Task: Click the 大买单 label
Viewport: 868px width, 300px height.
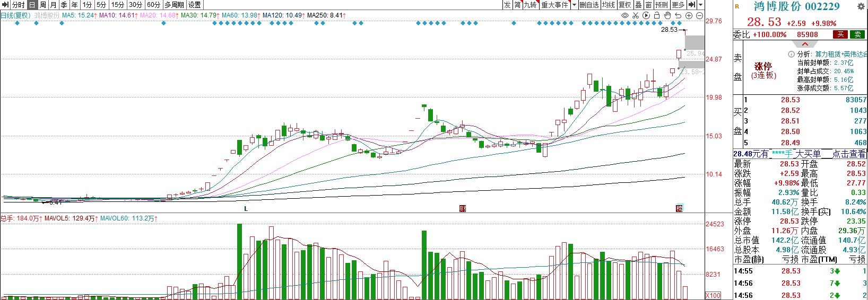Action: pos(808,154)
